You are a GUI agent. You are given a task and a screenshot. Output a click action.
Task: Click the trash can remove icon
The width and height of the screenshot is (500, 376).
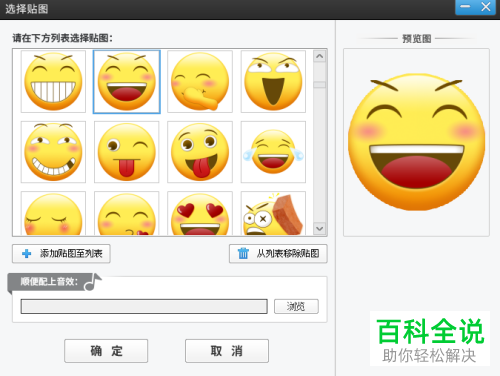[x=243, y=253]
